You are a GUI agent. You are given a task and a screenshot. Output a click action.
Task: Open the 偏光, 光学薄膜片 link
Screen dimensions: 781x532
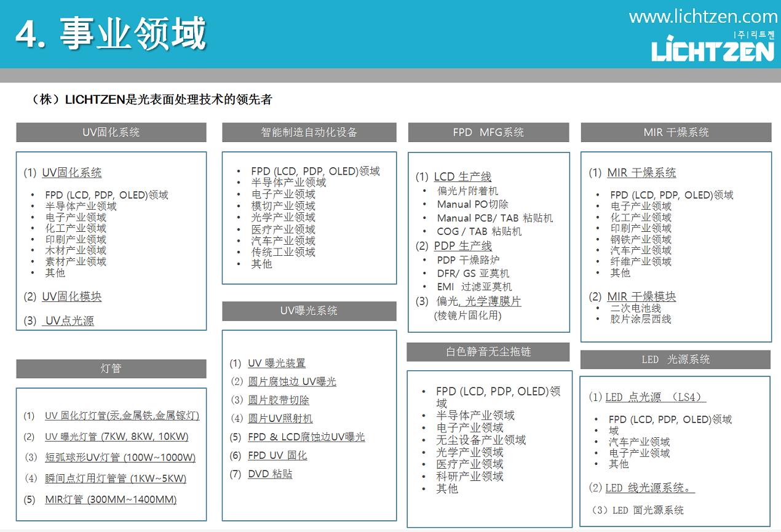pos(478,301)
